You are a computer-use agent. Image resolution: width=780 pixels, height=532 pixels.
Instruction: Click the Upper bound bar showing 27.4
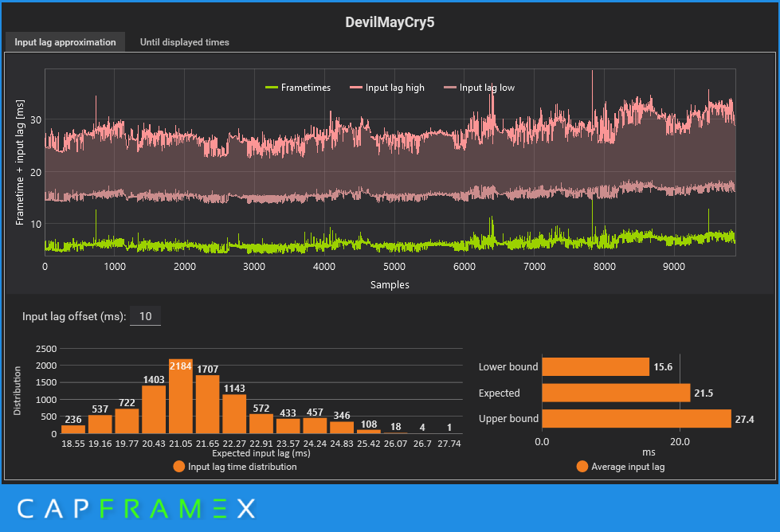pos(637,419)
